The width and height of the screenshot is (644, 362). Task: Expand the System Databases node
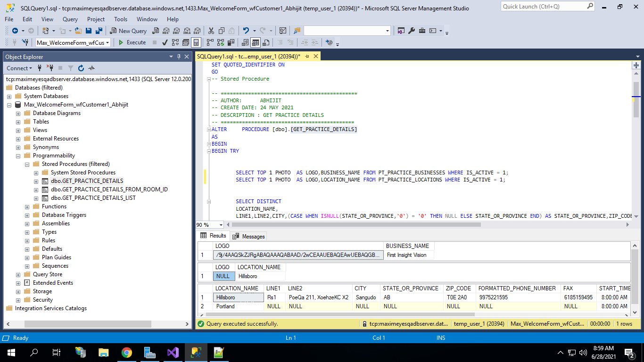[9, 96]
